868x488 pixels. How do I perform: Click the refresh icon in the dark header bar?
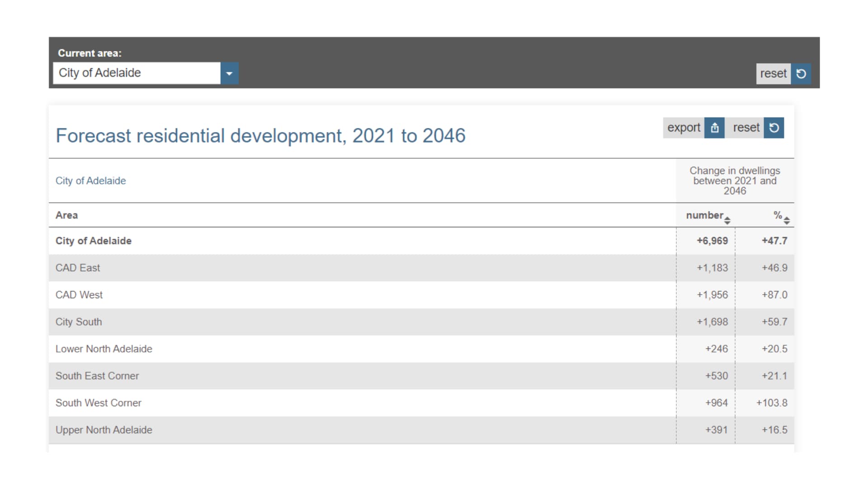click(801, 74)
